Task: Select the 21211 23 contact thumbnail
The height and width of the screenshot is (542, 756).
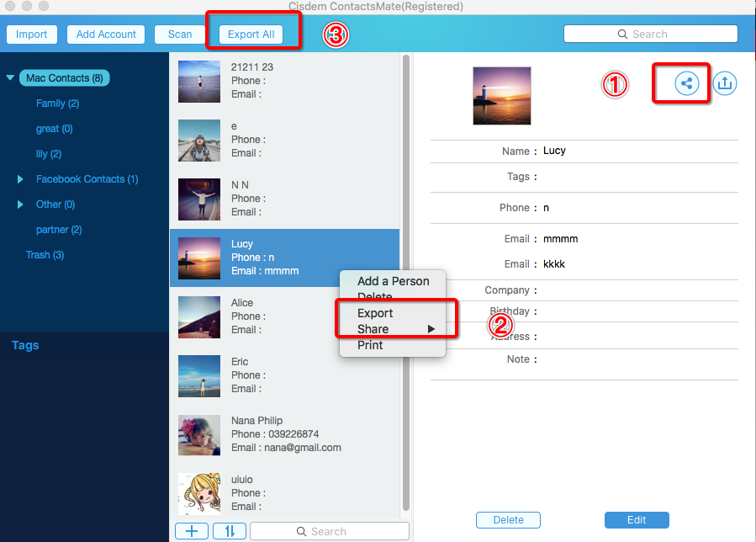Action: tap(199, 82)
